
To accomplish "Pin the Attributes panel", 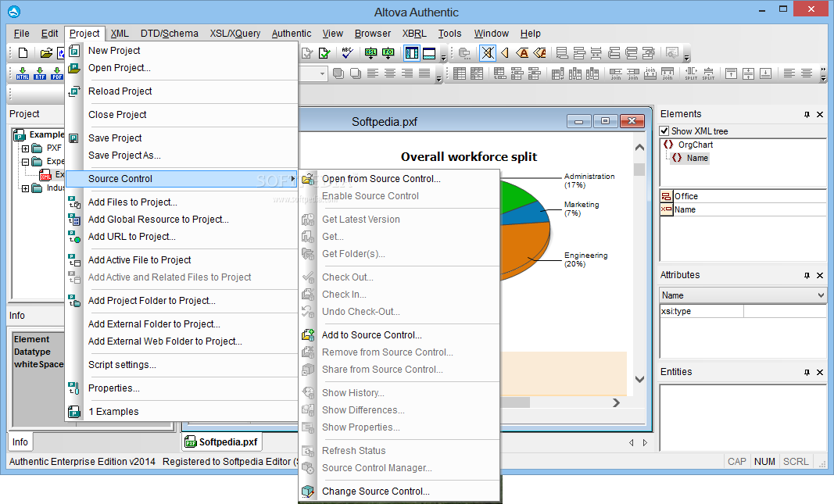I will pos(807,275).
